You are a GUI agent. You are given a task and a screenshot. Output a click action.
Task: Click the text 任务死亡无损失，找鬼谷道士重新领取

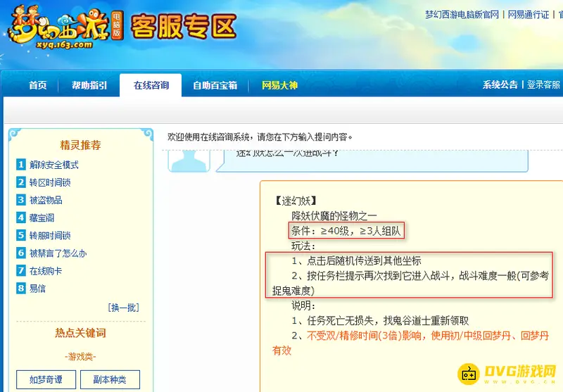pos(388,320)
